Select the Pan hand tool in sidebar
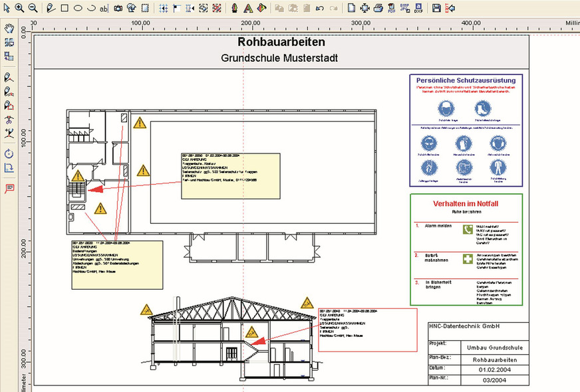The height and width of the screenshot is (392, 580). pos(9,27)
